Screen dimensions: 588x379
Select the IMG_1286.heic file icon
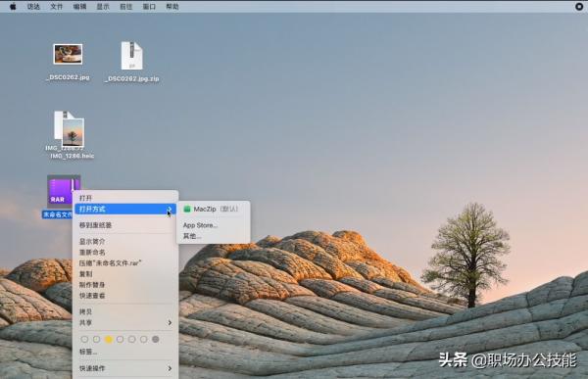70,129
